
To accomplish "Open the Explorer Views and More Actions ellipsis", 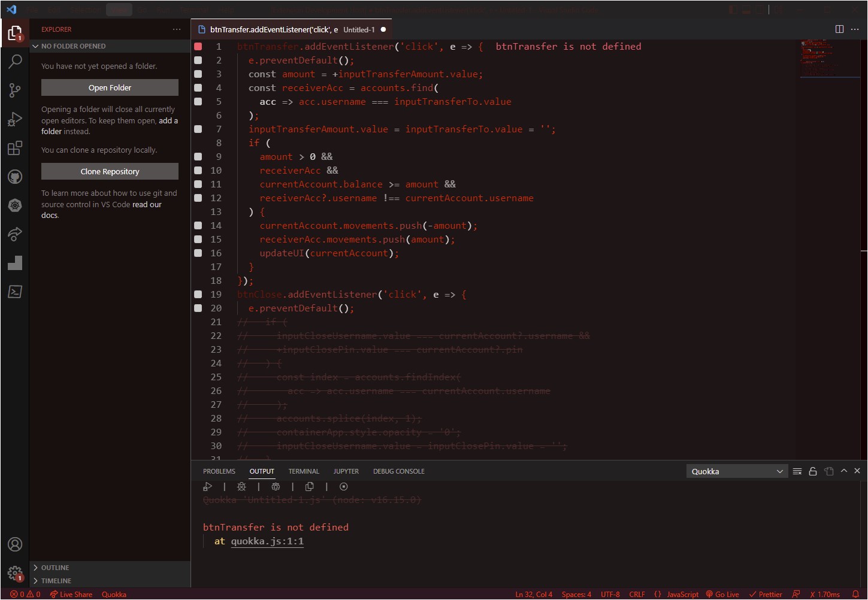I will tap(177, 29).
